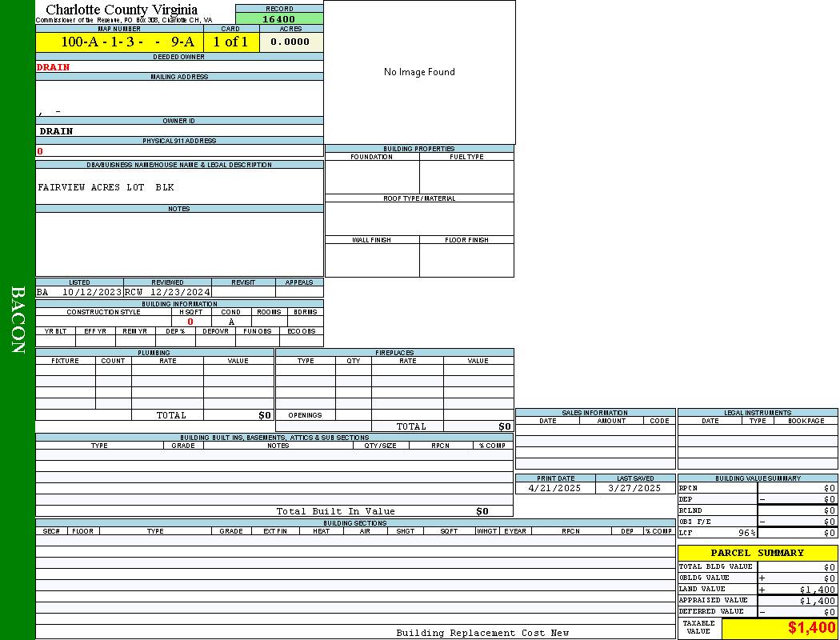
Task: Select the reviewed date 12/23/2024
Action: click(179, 293)
